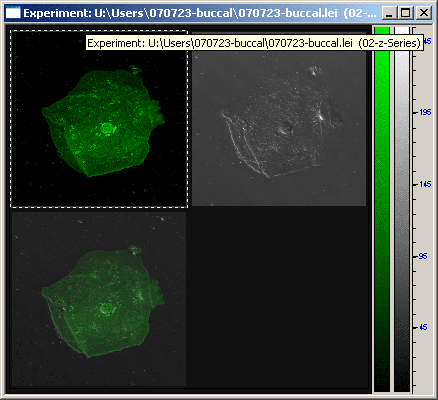
Task: Click the cell nucleus in overlay image
Action: [x=107, y=308]
